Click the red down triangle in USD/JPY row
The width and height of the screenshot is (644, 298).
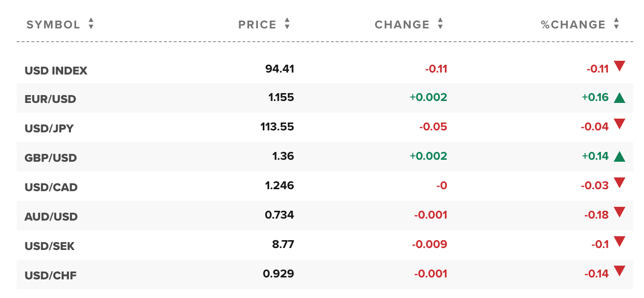click(x=620, y=124)
